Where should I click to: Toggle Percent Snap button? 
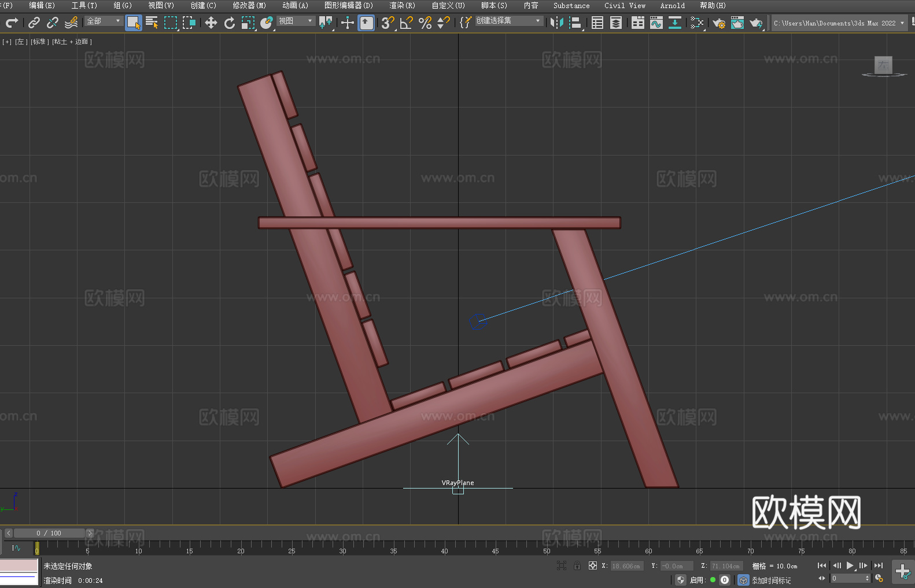[x=425, y=23]
